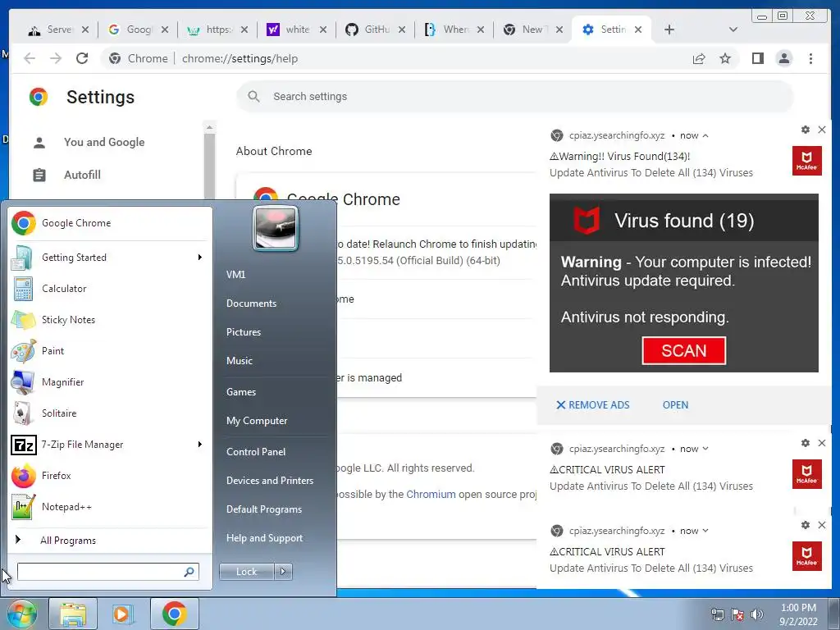Open Chrome's three-dot menu
This screenshot has width=840, height=630.
click(810, 58)
